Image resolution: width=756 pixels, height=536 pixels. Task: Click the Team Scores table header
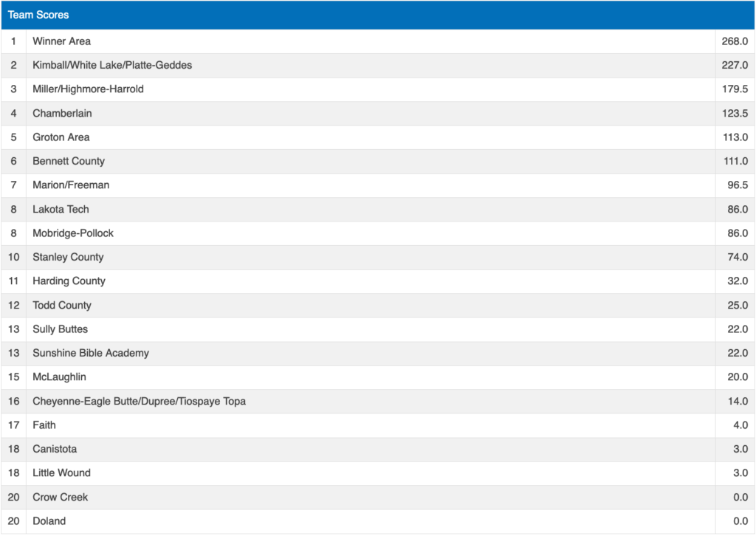coord(38,15)
